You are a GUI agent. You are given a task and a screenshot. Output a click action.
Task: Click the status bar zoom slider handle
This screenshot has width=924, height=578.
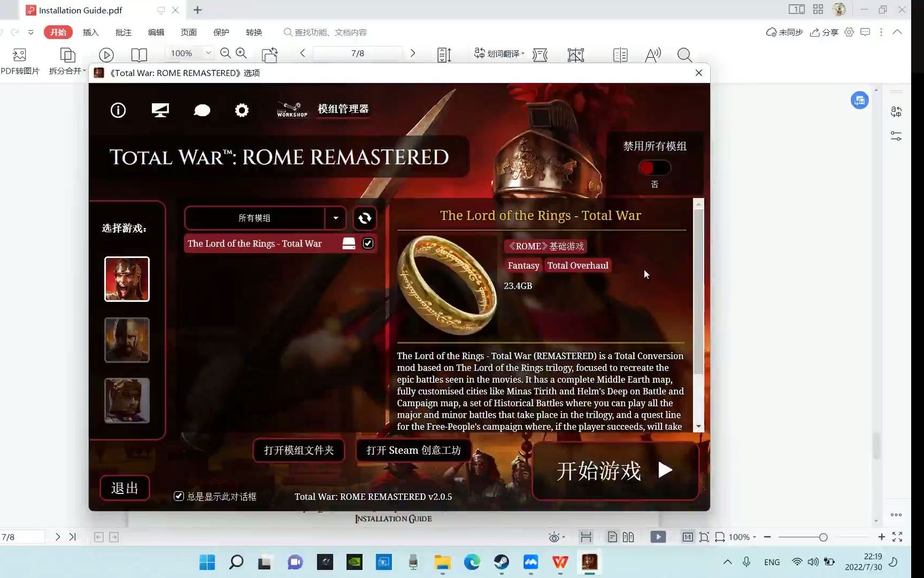click(x=823, y=537)
